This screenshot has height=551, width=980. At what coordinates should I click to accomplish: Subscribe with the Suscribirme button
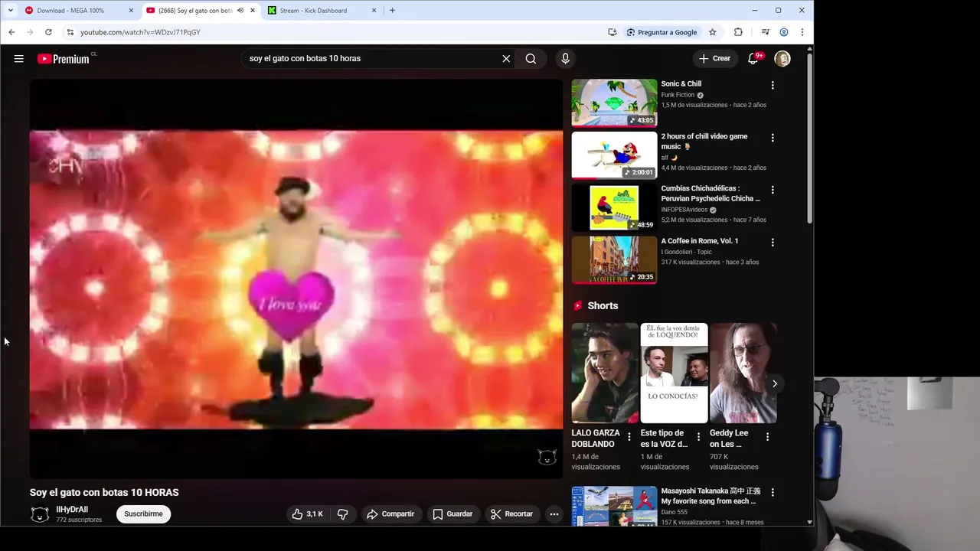[x=143, y=514]
